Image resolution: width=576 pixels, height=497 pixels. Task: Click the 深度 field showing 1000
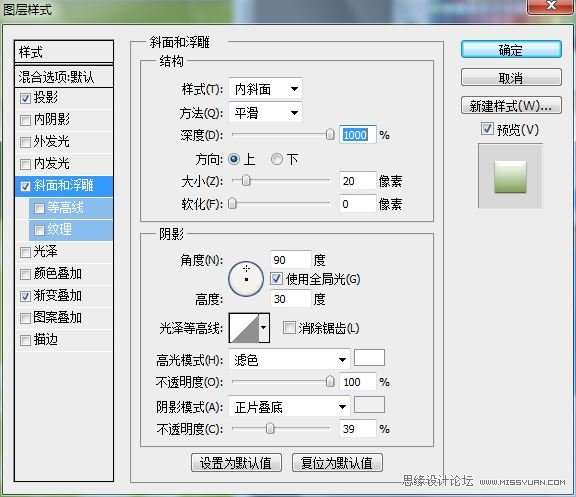(357, 135)
